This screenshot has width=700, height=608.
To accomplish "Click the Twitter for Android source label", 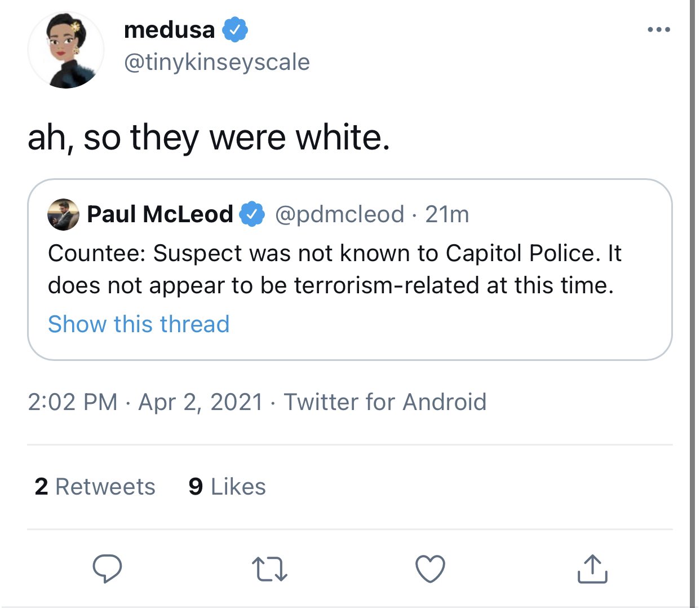I will [x=385, y=402].
